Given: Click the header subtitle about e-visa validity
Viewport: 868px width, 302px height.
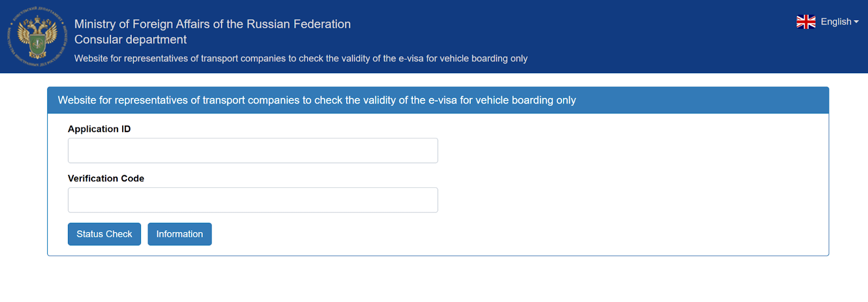Looking at the screenshot, I should [x=301, y=58].
